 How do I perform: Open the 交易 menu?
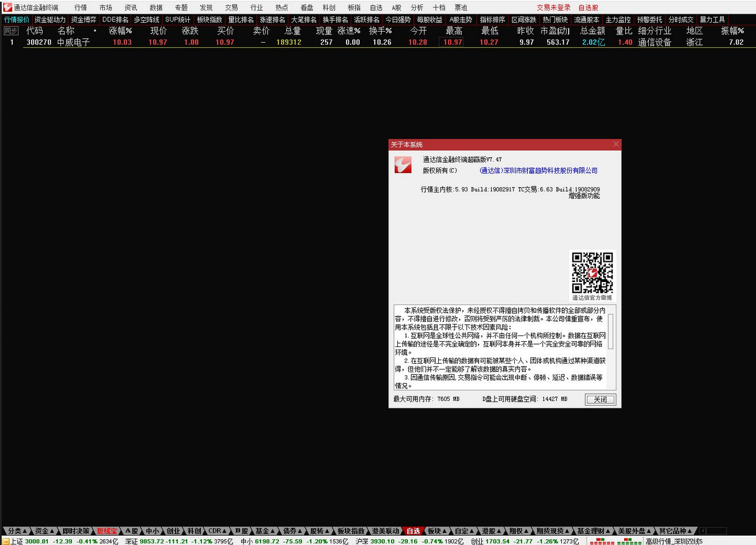point(231,7)
